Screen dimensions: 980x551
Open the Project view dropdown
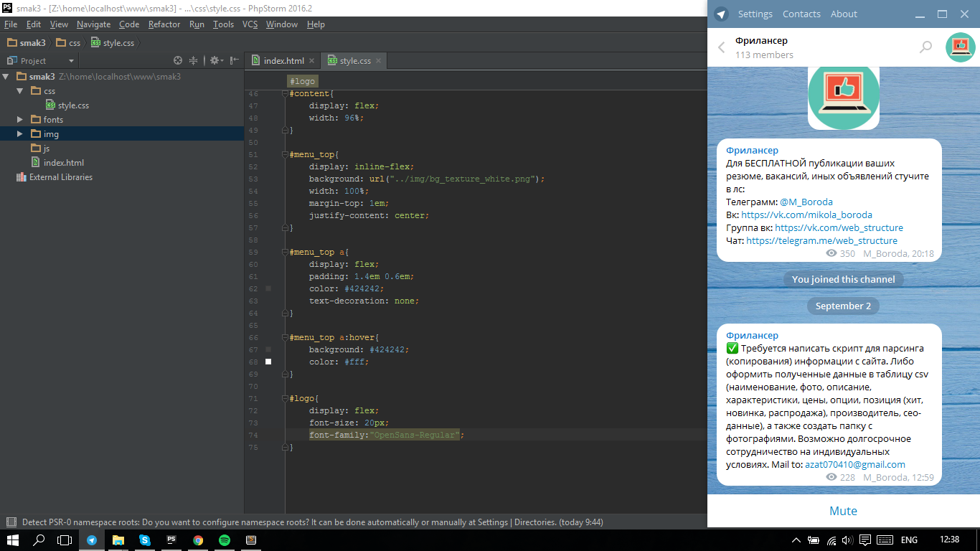click(x=70, y=61)
